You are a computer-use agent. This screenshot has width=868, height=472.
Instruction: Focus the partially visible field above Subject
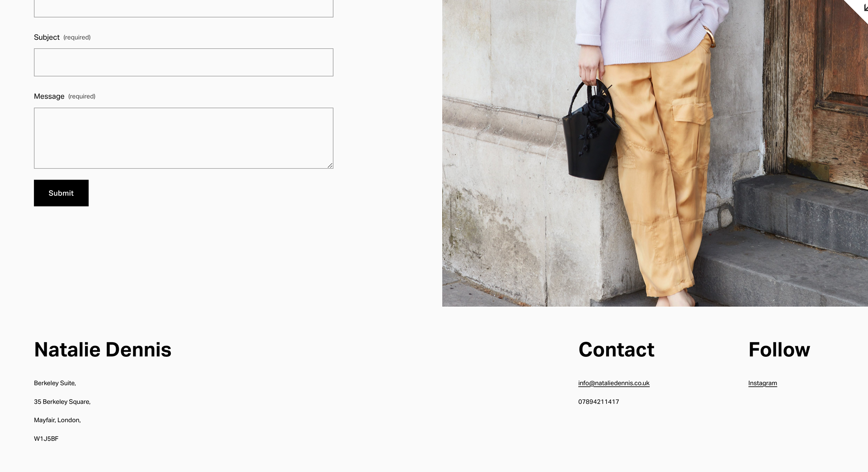click(184, 8)
